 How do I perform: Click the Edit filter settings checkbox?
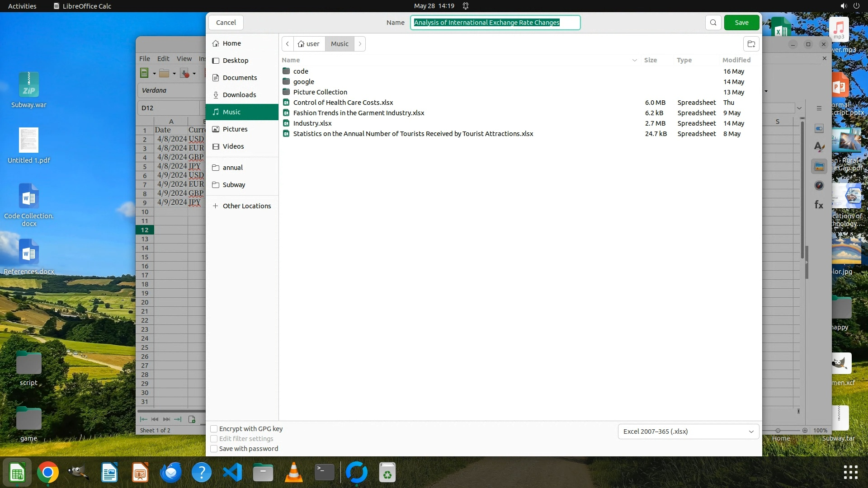(x=214, y=439)
